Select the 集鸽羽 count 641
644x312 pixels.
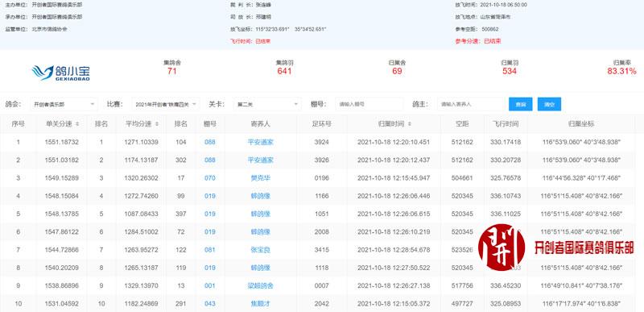(284, 71)
